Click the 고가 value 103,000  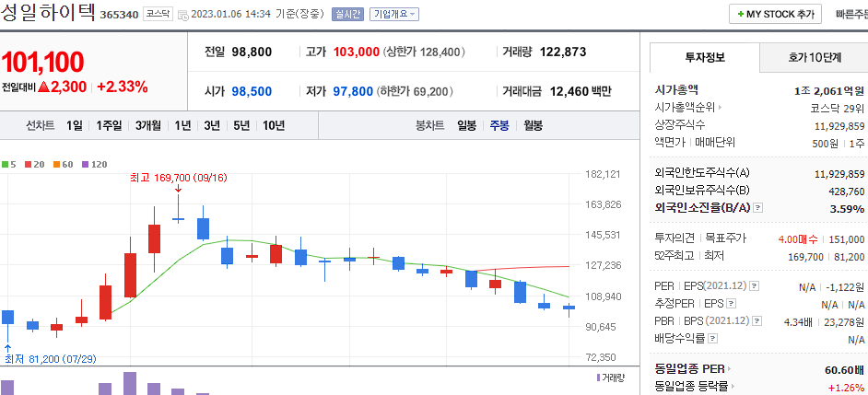click(x=357, y=52)
